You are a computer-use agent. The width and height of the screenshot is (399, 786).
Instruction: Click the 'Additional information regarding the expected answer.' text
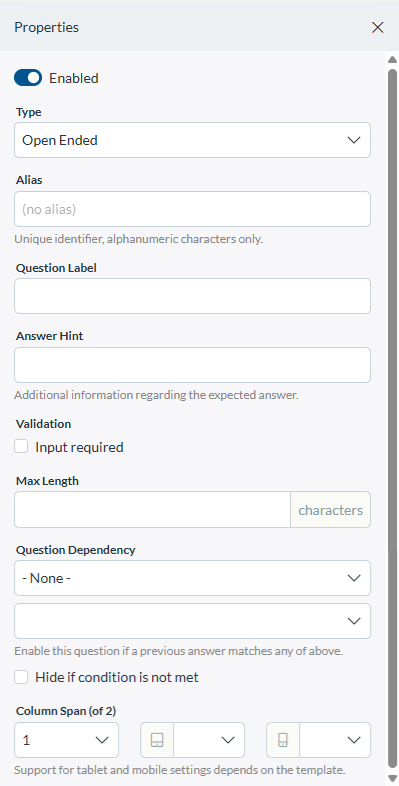click(x=156, y=395)
